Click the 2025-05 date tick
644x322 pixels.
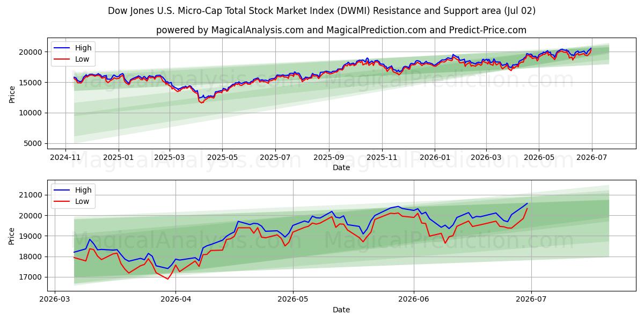pyautogui.click(x=222, y=157)
